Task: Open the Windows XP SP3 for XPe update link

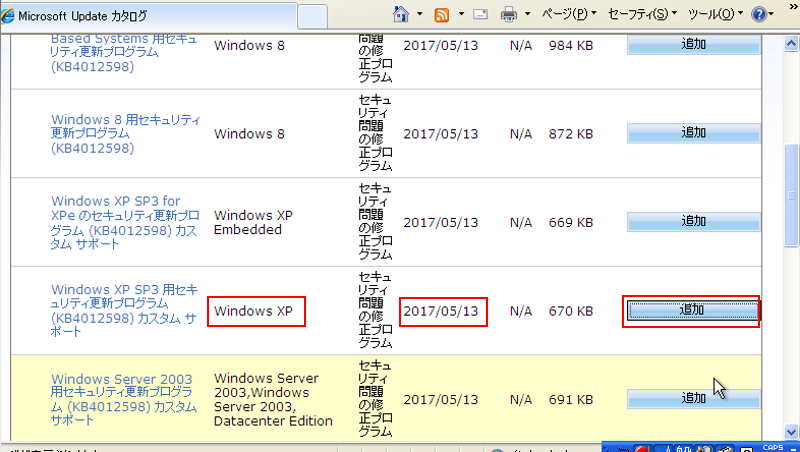Action: [x=125, y=222]
